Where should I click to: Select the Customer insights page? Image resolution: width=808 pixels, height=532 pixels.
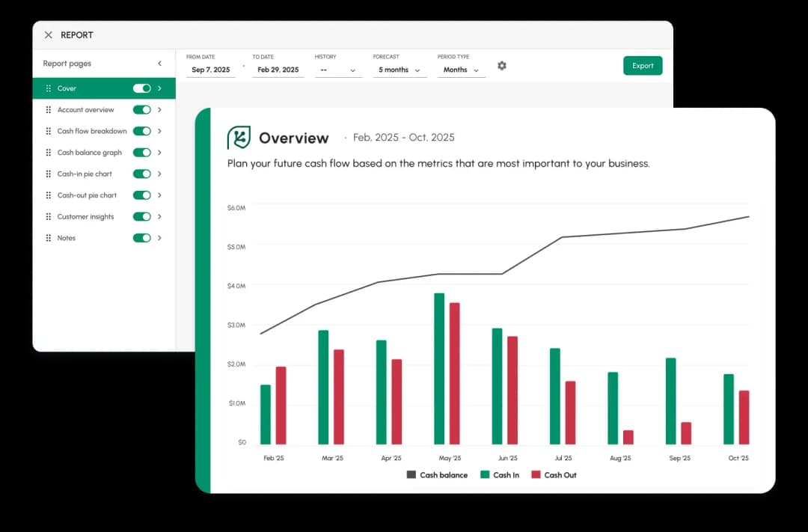point(84,216)
